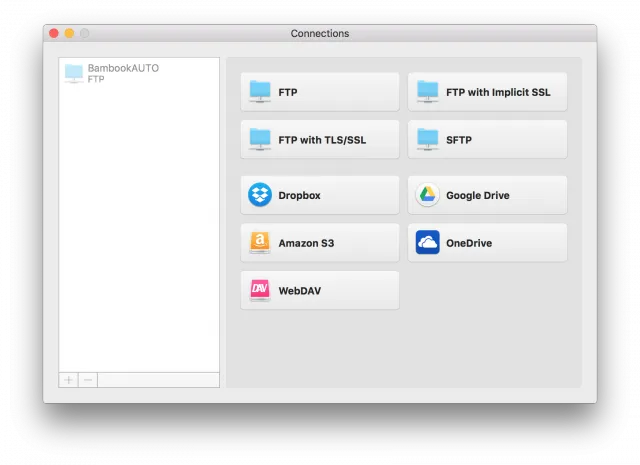
Task: Close the Connections window
Action: (54, 33)
